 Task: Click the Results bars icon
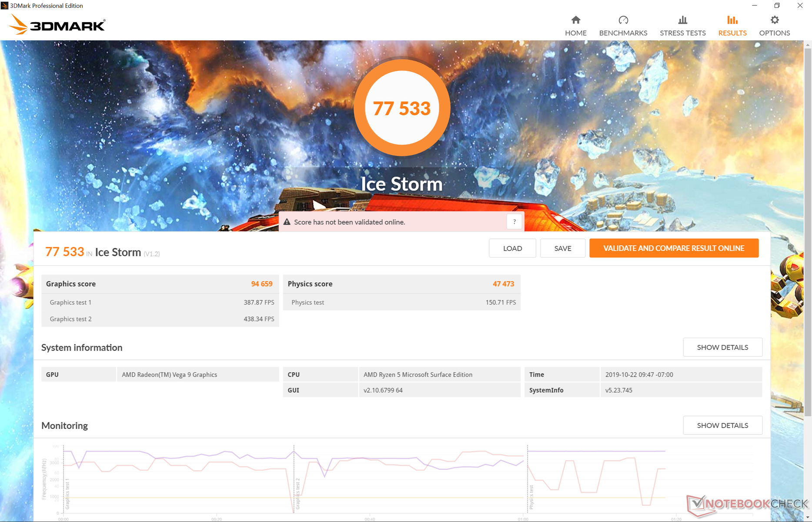[732, 20]
